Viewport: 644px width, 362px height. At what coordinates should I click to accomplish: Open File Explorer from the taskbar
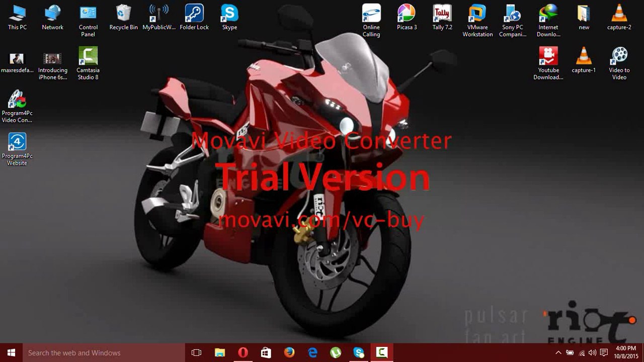click(220, 353)
